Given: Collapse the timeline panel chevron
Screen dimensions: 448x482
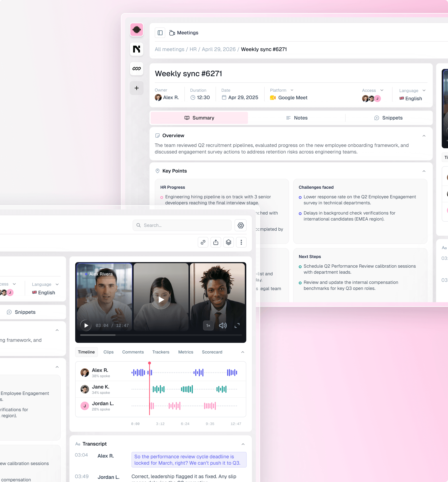Looking at the screenshot, I should coord(243,352).
